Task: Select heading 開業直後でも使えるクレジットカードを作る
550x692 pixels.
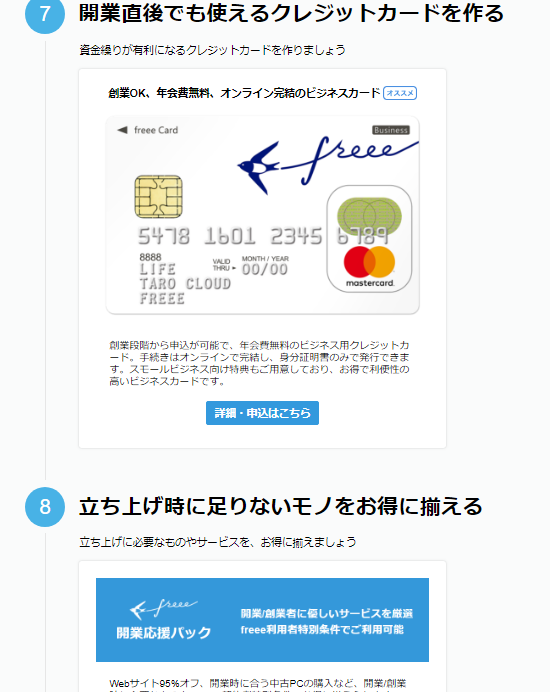Action: point(291,13)
